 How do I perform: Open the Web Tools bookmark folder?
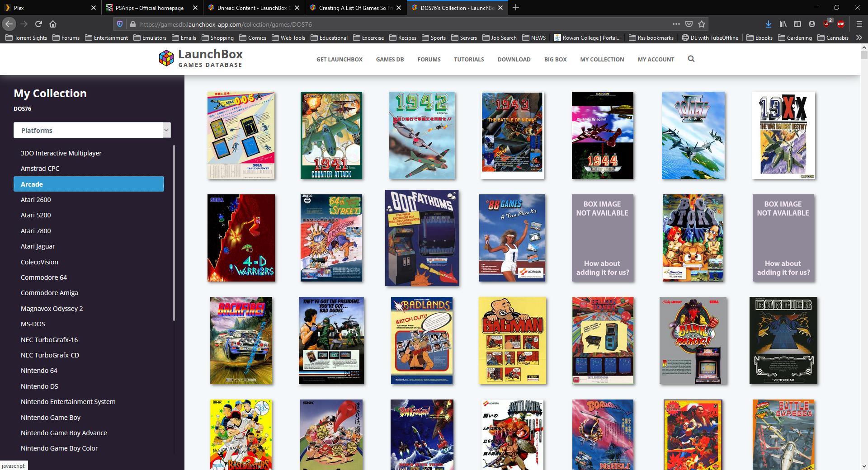tap(288, 38)
